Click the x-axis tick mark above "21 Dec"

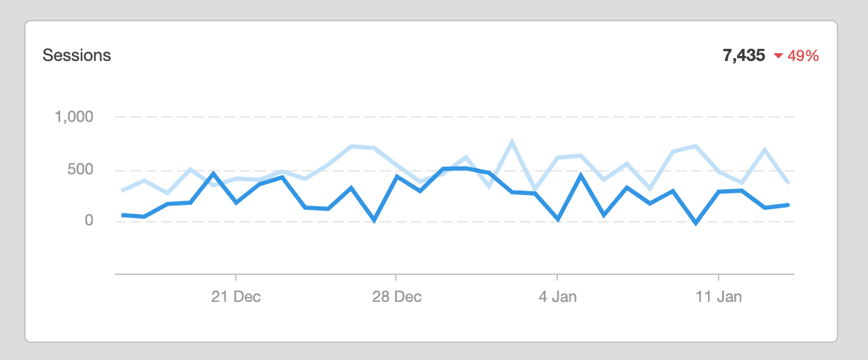click(236, 277)
